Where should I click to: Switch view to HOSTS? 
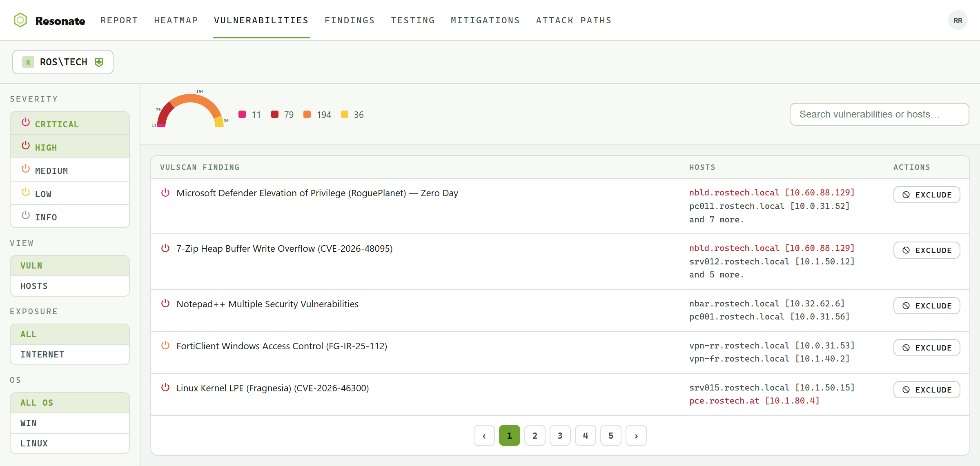[x=70, y=286]
